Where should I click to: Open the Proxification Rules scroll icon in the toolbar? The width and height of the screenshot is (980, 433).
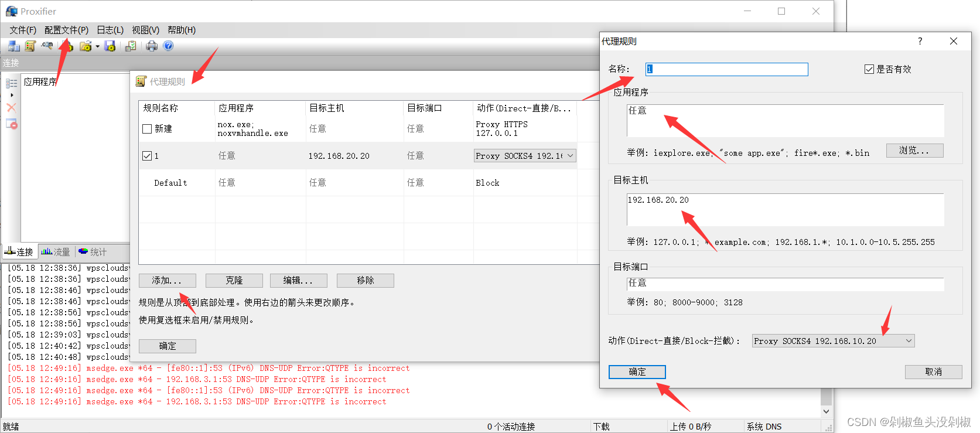point(30,46)
